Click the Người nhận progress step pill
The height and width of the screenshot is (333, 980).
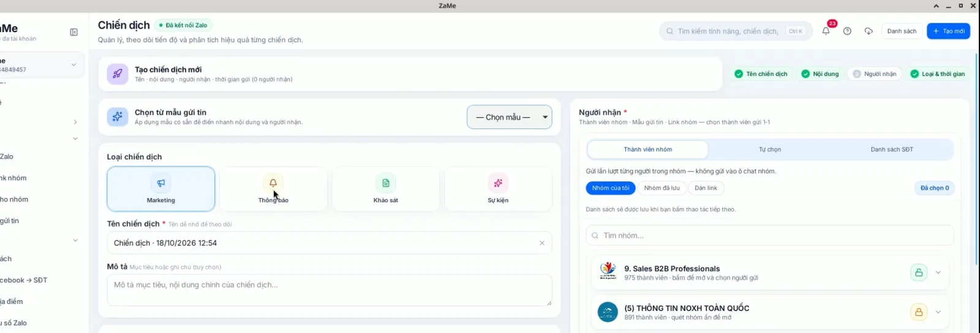pyautogui.click(x=875, y=74)
